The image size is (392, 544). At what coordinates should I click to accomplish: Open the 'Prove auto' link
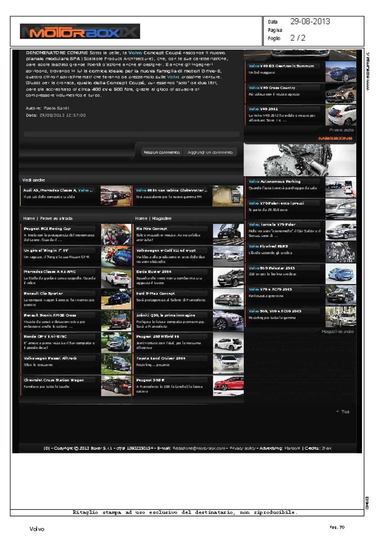pyautogui.click(x=341, y=130)
